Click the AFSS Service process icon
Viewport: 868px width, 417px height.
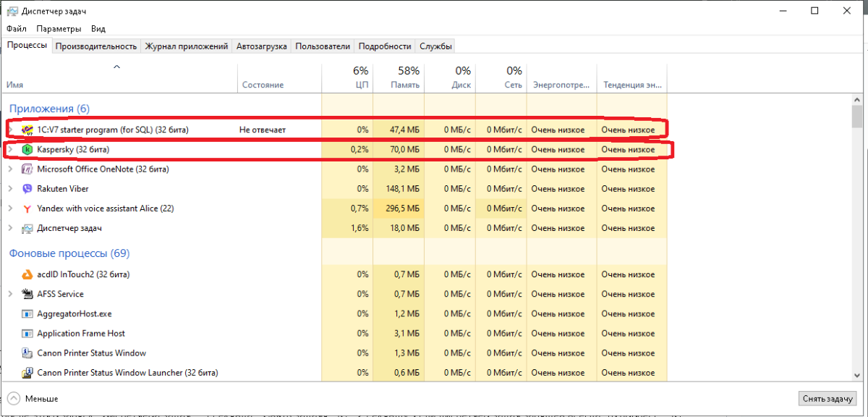click(27, 295)
